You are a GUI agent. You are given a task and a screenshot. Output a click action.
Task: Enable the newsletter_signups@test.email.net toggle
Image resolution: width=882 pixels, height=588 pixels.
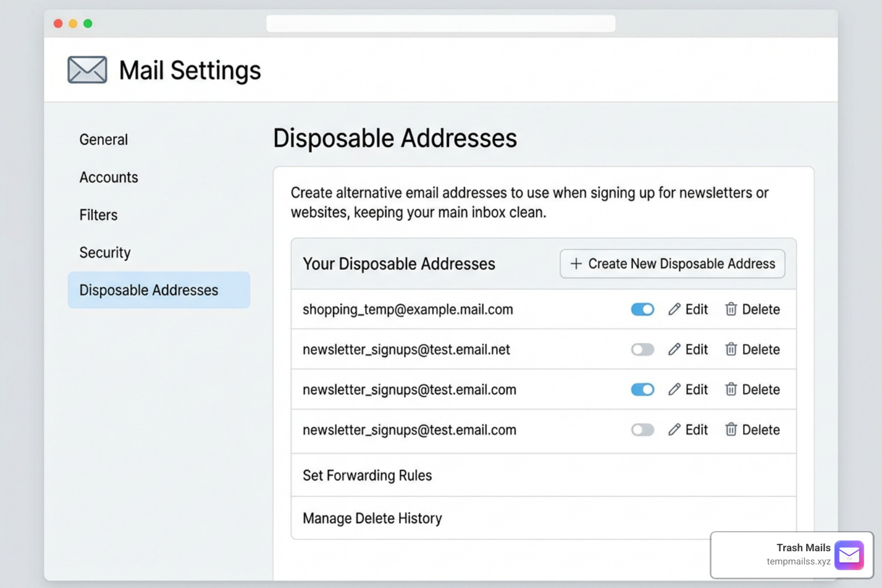coord(643,350)
